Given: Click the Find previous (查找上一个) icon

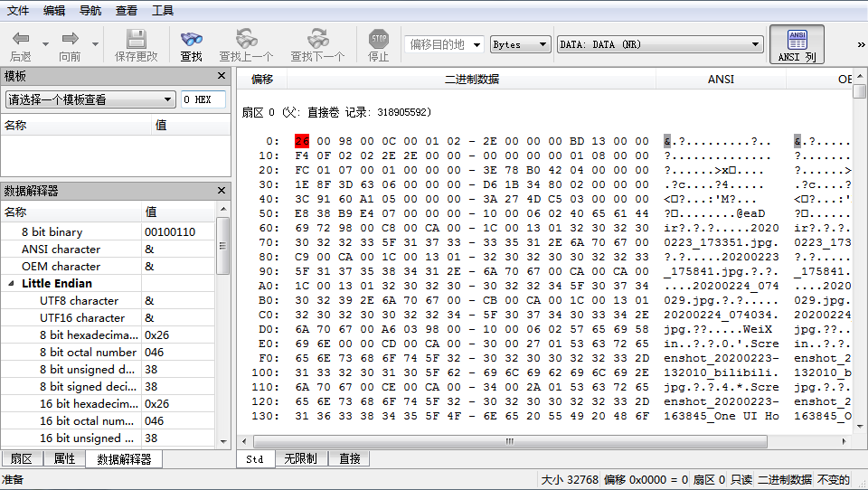Looking at the screenshot, I should (x=246, y=39).
